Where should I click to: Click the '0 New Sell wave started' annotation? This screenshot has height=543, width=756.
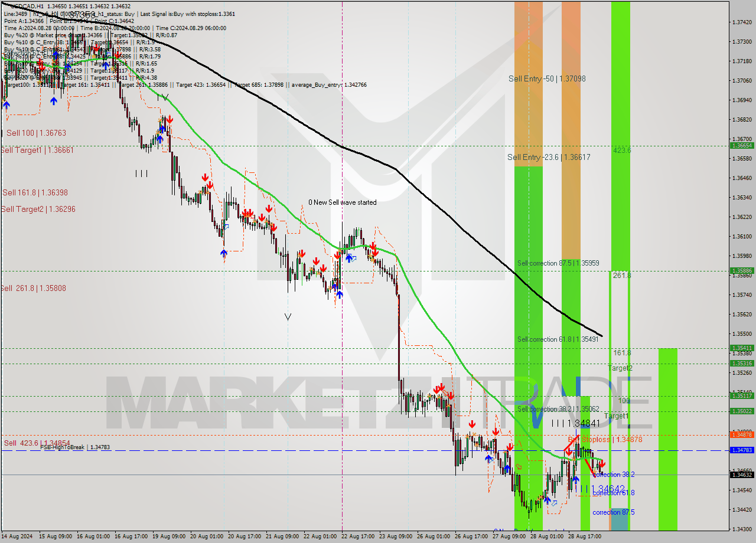pos(343,202)
